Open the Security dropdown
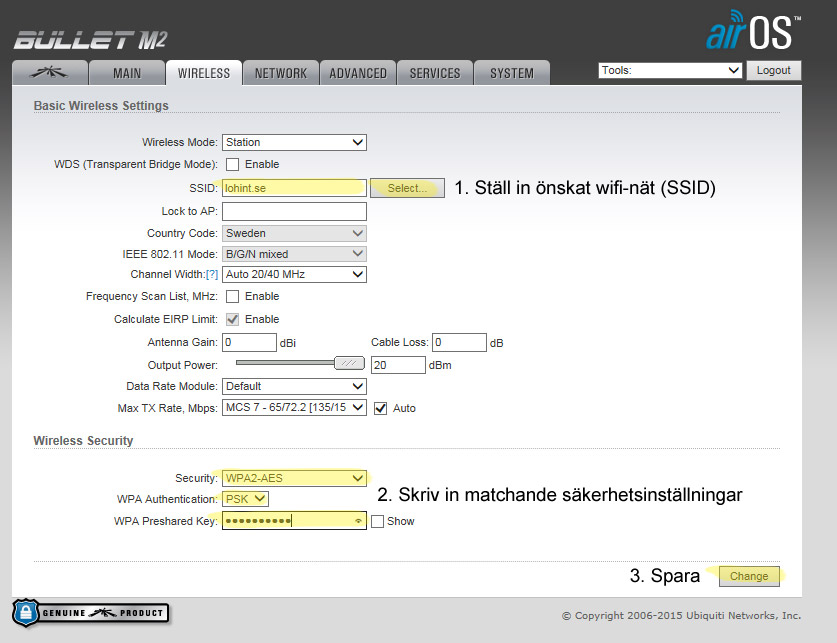This screenshot has width=837, height=643. pos(294,478)
